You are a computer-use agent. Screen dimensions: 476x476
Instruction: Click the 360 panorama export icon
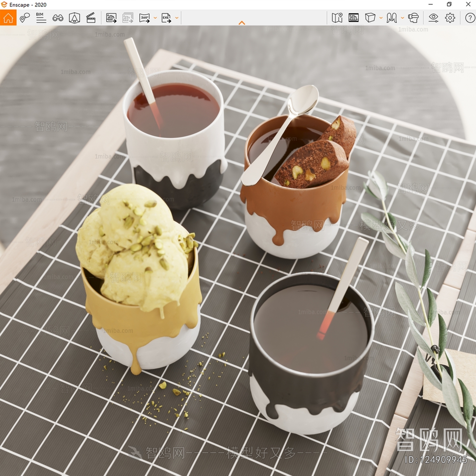coord(145,18)
